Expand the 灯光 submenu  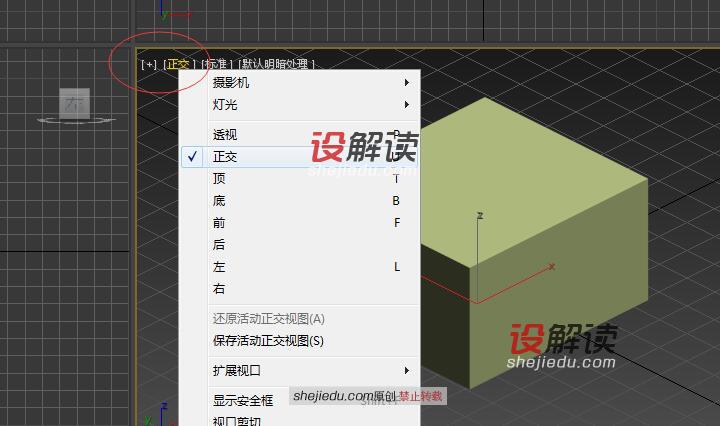pos(225,105)
